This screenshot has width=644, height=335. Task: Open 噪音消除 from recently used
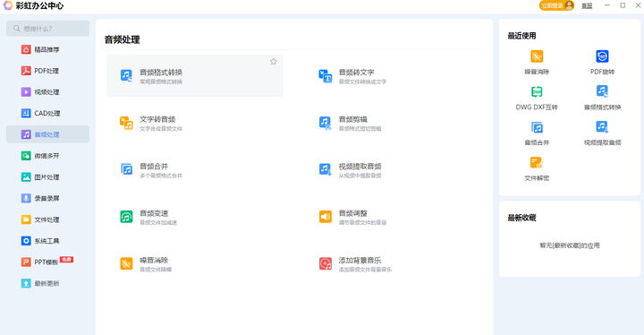coord(537,62)
